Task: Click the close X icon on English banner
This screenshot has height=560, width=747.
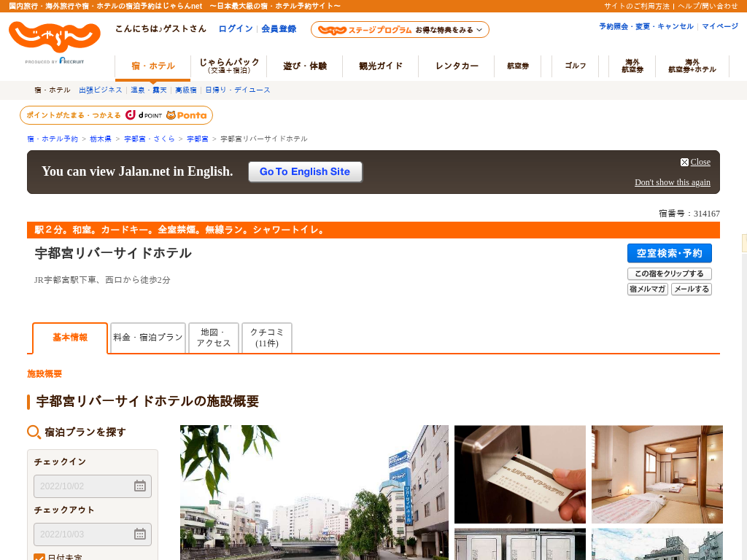Action: pos(684,163)
